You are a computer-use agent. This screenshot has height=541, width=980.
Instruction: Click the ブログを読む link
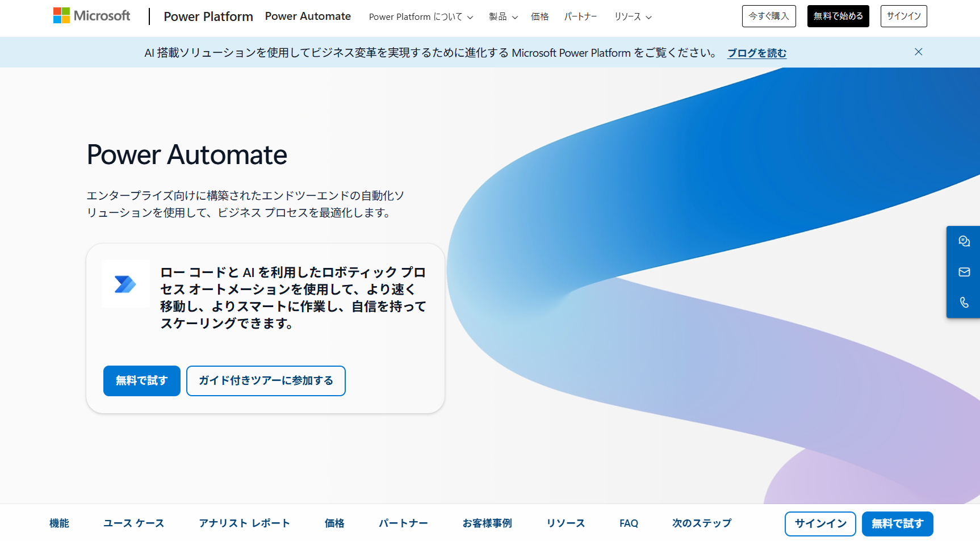click(x=757, y=53)
